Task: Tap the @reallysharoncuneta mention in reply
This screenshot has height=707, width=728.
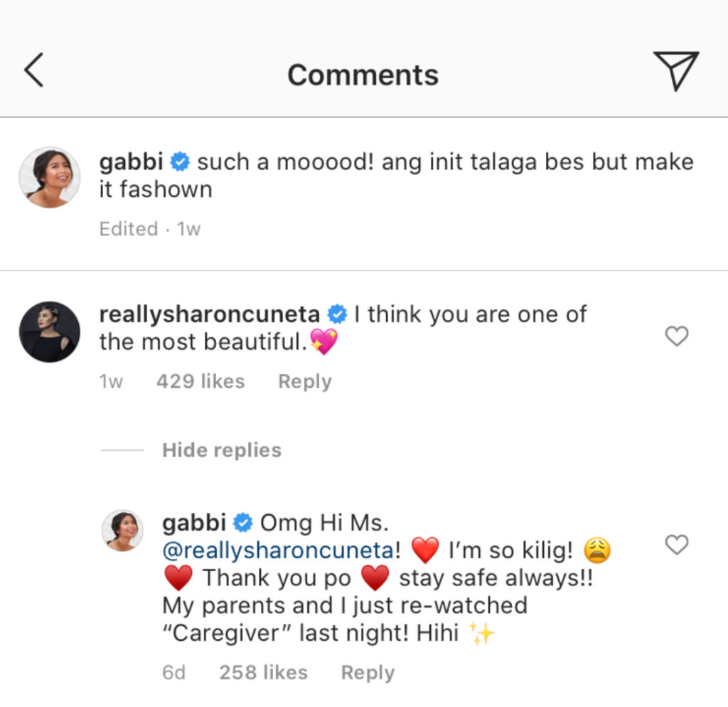Action: (278, 550)
